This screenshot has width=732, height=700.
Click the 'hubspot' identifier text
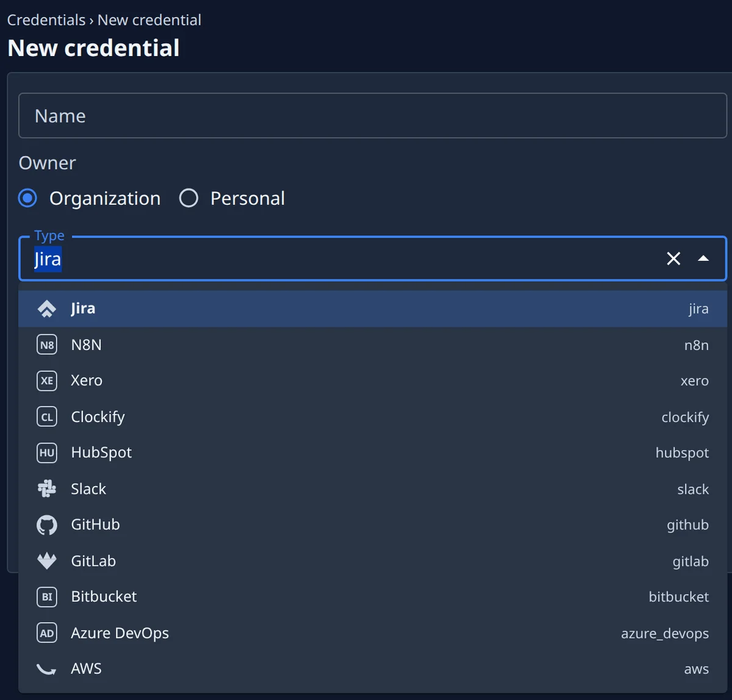[x=682, y=453]
